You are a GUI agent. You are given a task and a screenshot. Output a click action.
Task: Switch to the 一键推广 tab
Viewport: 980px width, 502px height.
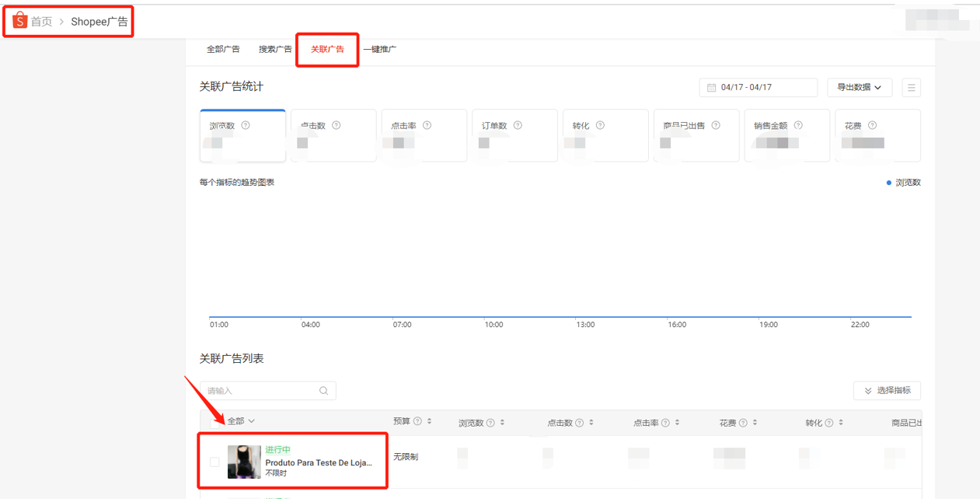click(379, 50)
